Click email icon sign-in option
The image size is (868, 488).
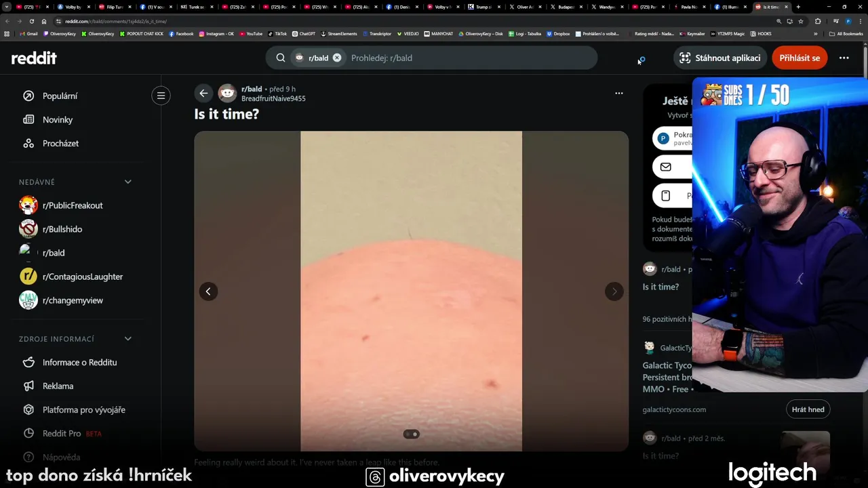[x=666, y=167]
